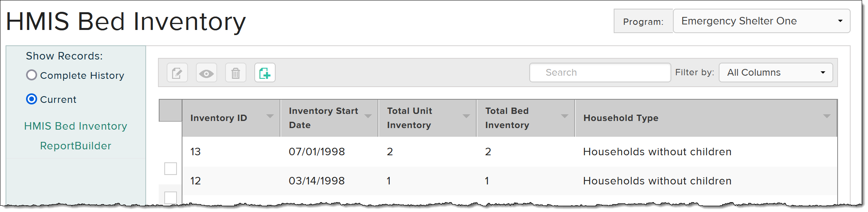Open Inventory Start Date column arrow
The height and width of the screenshot is (212, 868).
tap(368, 116)
